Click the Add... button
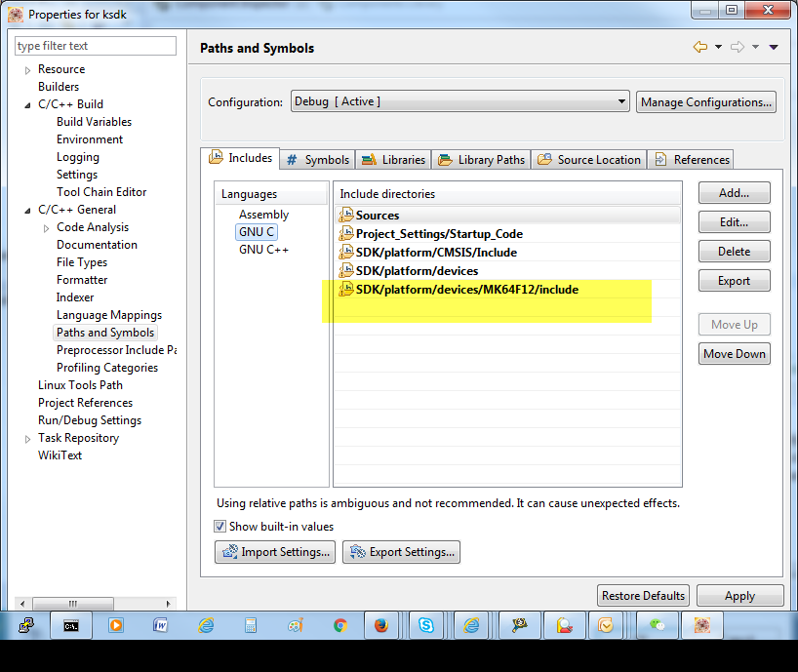 [734, 193]
